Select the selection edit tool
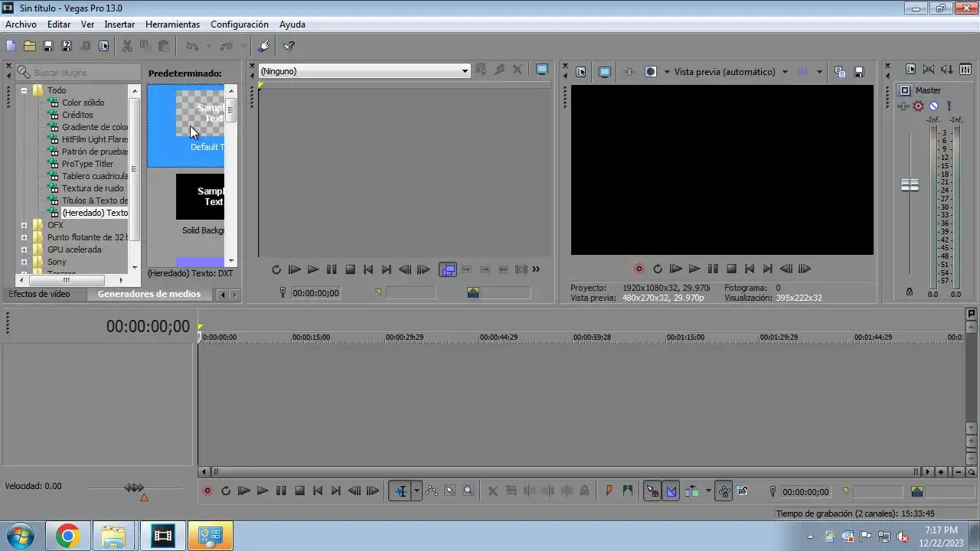The height and width of the screenshot is (551, 980). click(x=450, y=491)
